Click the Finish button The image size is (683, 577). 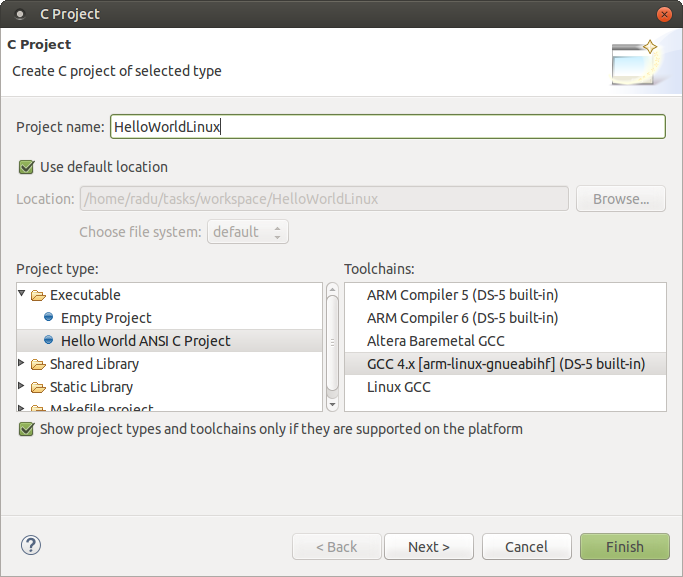pyautogui.click(x=624, y=547)
